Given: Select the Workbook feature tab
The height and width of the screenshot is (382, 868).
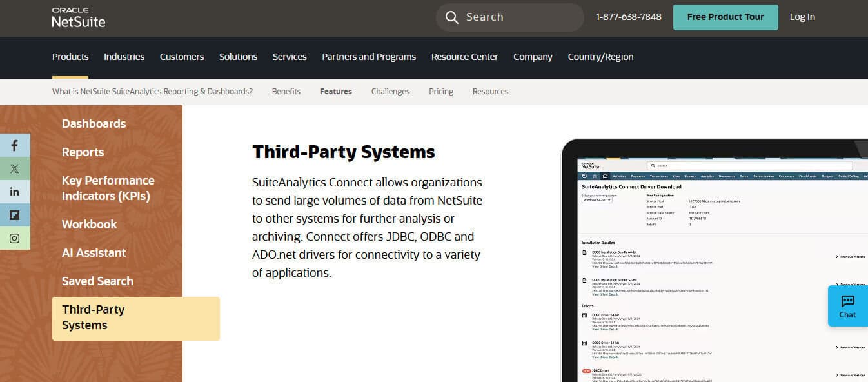Looking at the screenshot, I should click(89, 224).
